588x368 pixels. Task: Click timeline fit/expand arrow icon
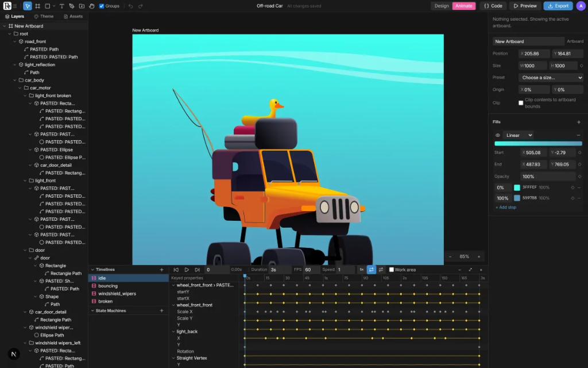pos(470,270)
